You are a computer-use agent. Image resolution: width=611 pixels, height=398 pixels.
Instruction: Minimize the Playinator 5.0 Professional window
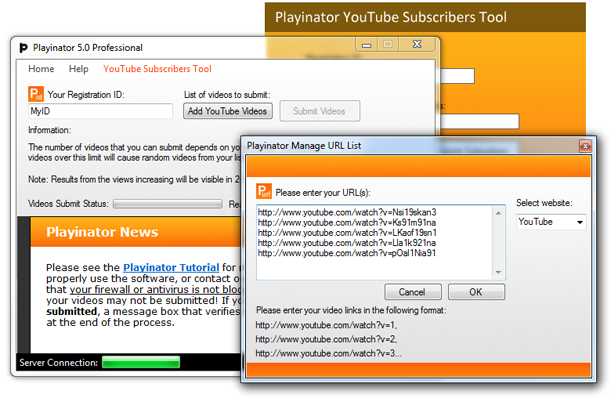367,45
